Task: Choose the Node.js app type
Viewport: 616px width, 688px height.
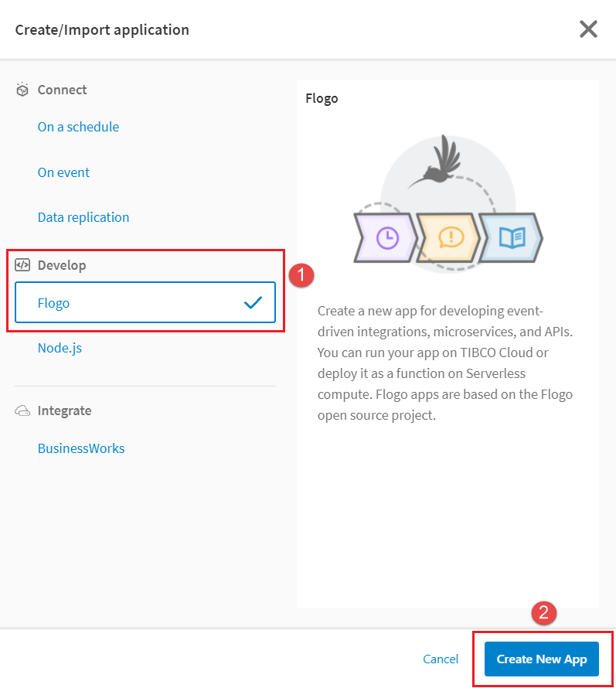Action: (60, 348)
